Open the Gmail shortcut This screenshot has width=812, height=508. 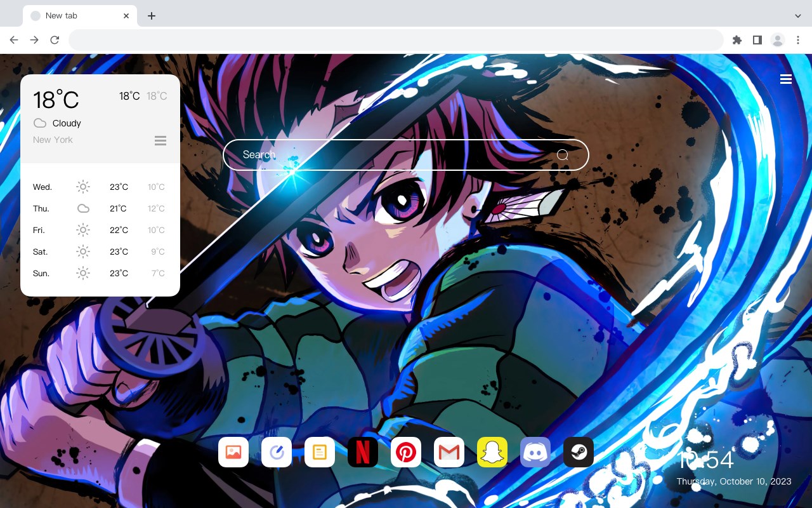449,452
